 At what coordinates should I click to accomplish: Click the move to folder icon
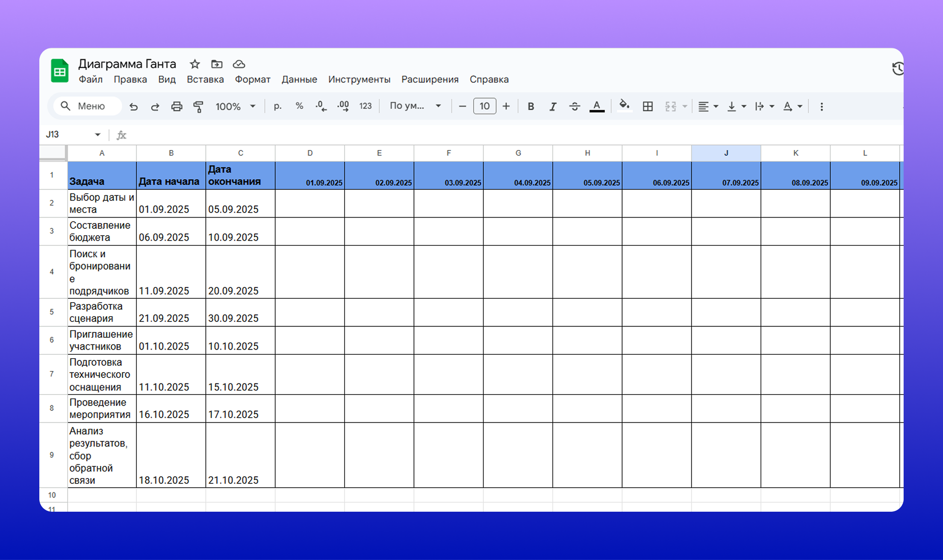217,64
